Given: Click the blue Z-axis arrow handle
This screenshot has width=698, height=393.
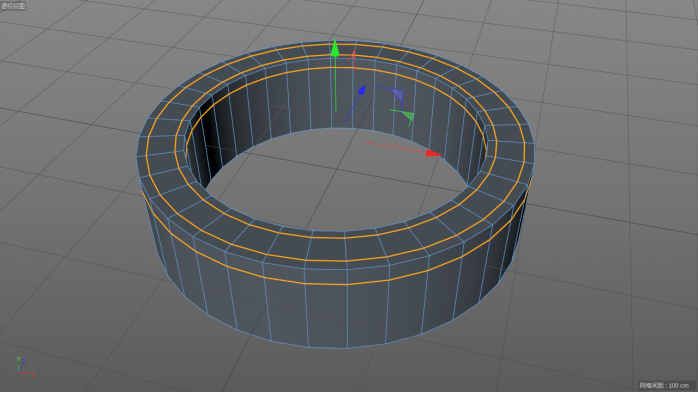Looking at the screenshot, I should pyautogui.click(x=361, y=91).
